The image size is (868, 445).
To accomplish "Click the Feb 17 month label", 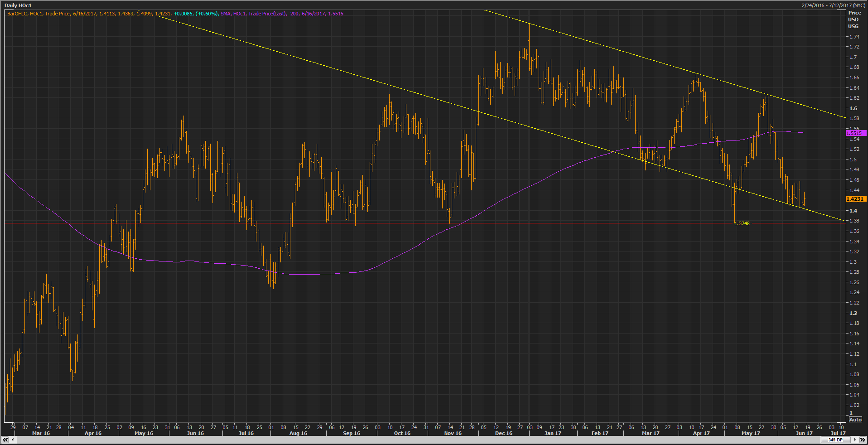I will click(600, 433).
